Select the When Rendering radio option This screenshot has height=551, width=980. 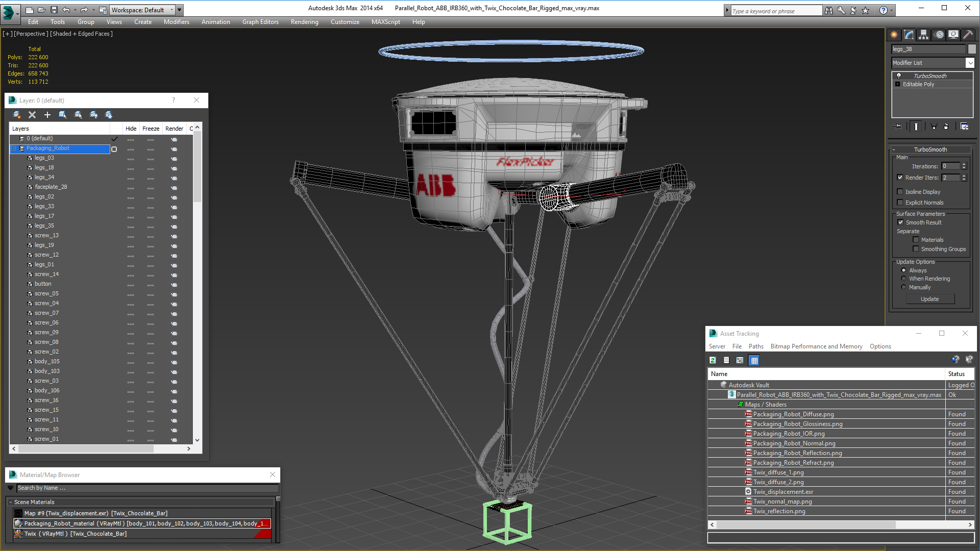(x=903, y=279)
